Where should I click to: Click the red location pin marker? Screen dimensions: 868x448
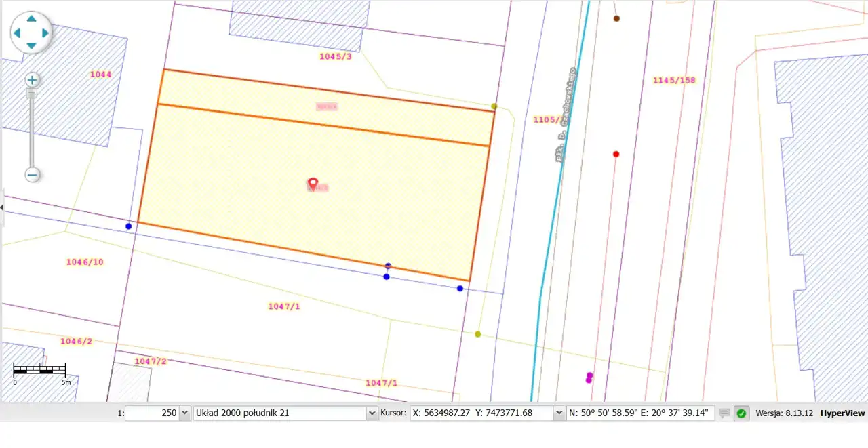pyautogui.click(x=313, y=183)
